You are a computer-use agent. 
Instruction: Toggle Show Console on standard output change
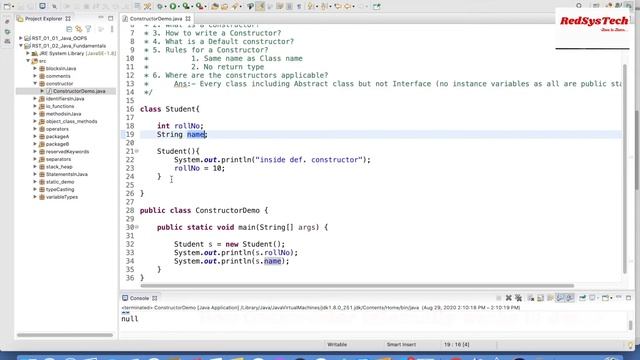pyautogui.click(x=560, y=298)
